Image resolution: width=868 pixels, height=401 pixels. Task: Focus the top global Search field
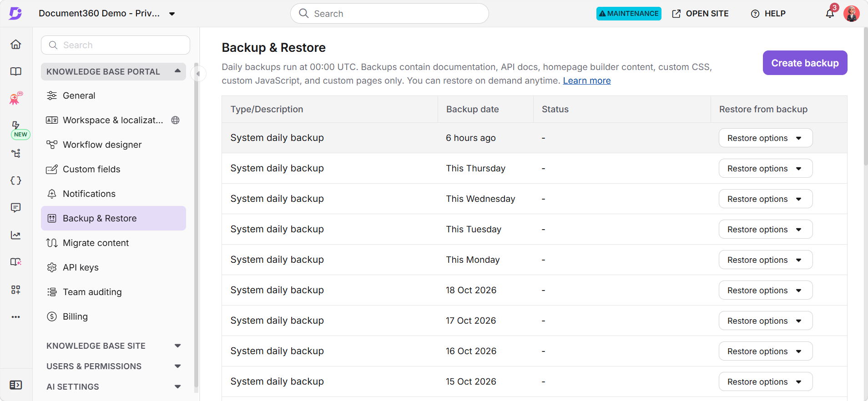389,14
